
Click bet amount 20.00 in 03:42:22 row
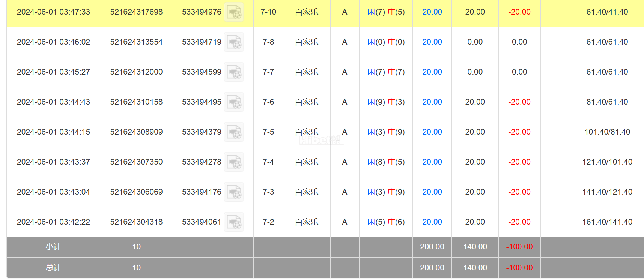[x=432, y=222]
